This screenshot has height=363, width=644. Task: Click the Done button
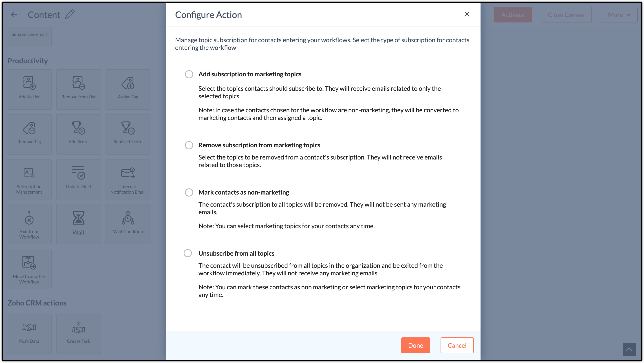click(x=415, y=345)
